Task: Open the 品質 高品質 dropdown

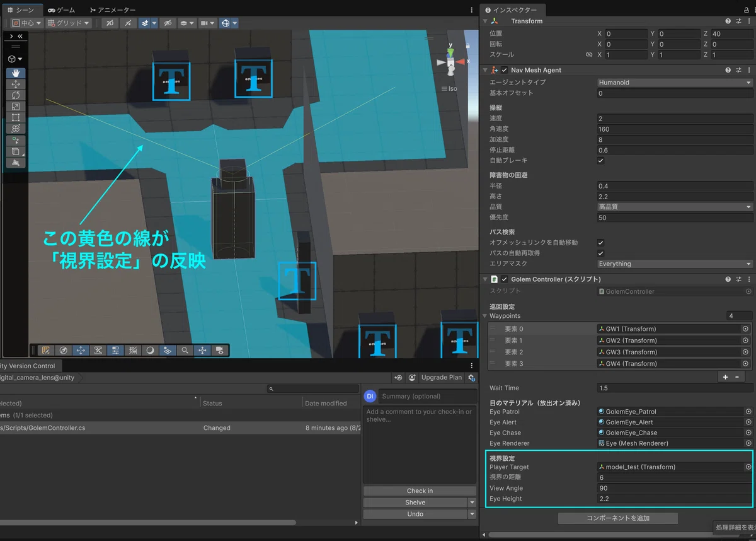Action: tap(675, 207)
